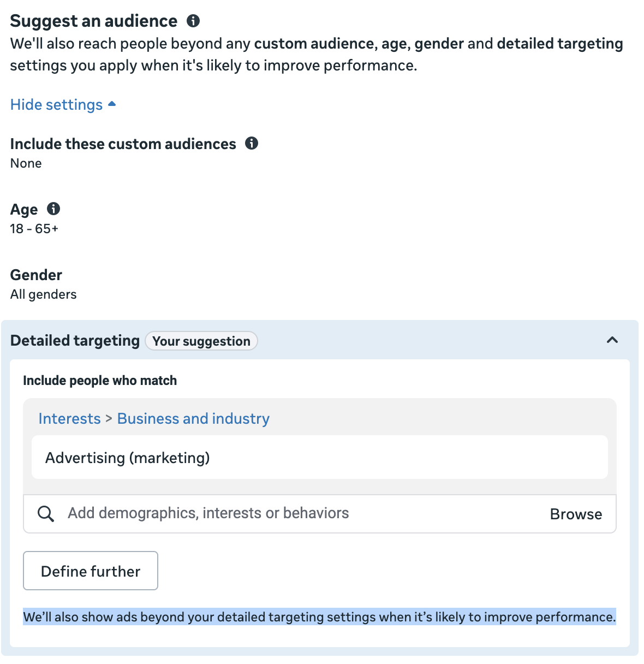Click the Browse button
This screenshot has width=644, height=664.
tap(576, 514)
